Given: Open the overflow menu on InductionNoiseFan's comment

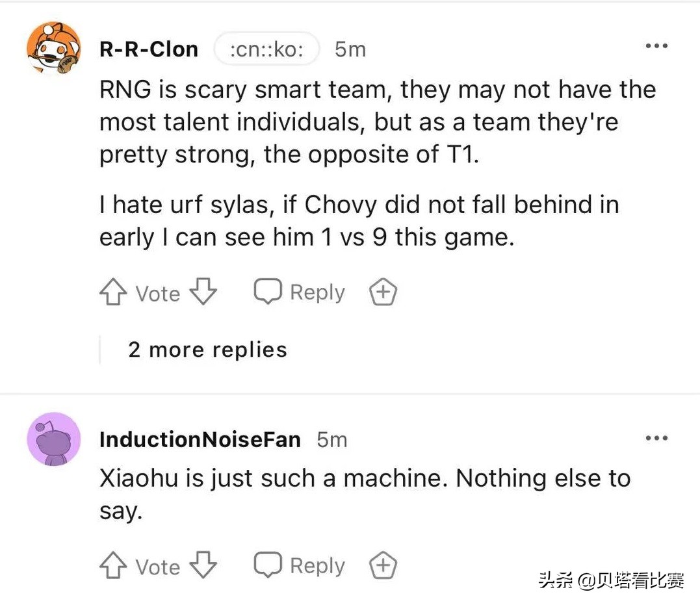Looking at the screenshot, I should 657,438.
